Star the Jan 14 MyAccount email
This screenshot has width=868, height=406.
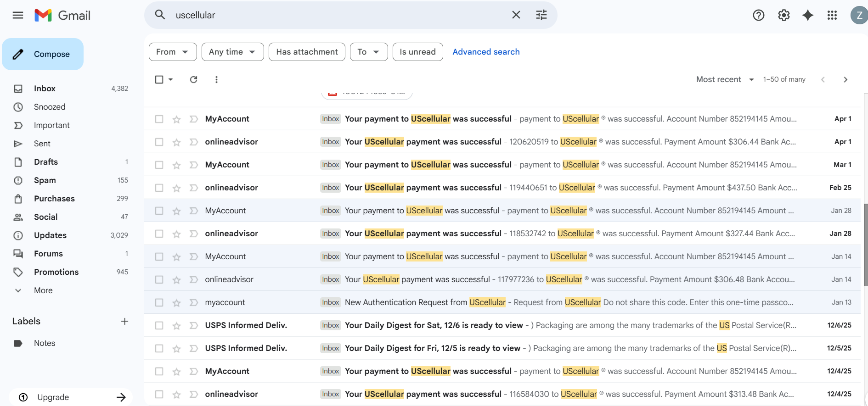pyautogui.click(x=176, y=257)
